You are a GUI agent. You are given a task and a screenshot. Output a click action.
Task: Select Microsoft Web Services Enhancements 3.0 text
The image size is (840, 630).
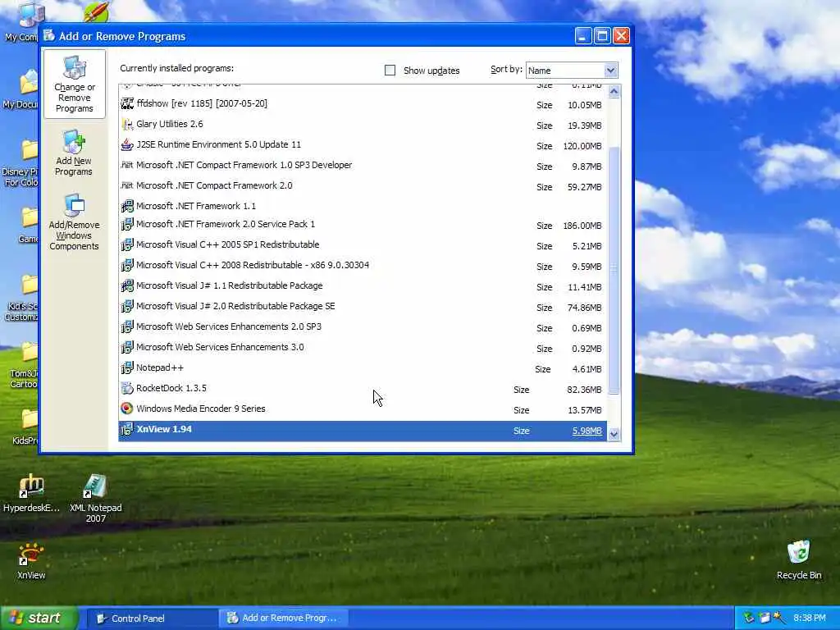point(220,347)
